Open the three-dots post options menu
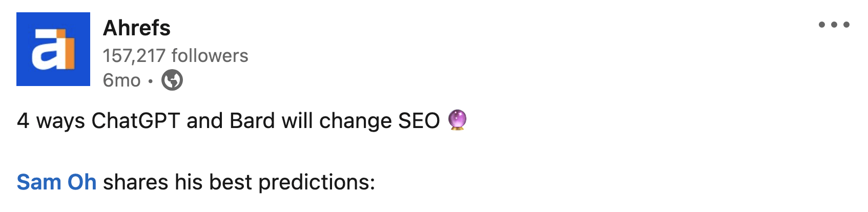This screenshot has height=212, width=868. point(834,25)
